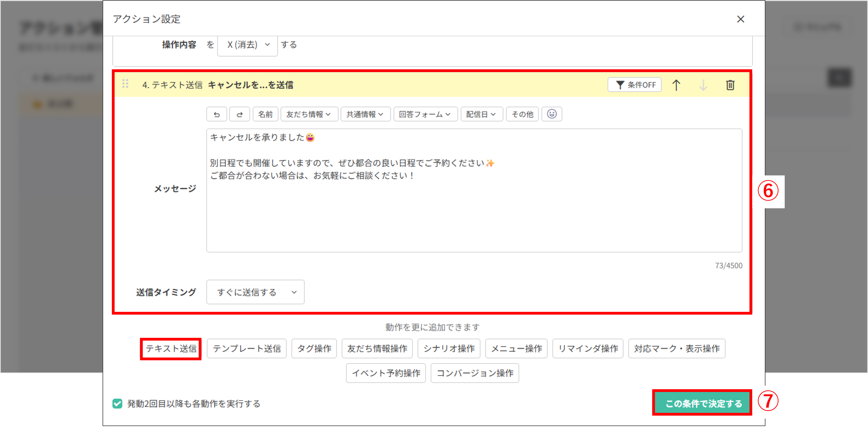The width and height of the screenshot is (868, 428).
Task: Click the undo arrow in the message toolbar
Action: point(217,114)
